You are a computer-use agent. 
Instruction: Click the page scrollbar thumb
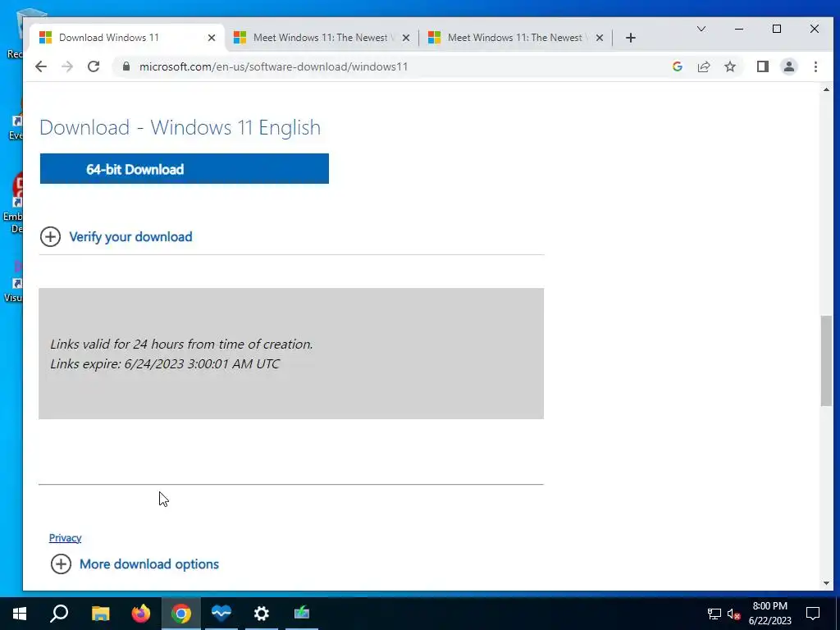coord(826,361)
